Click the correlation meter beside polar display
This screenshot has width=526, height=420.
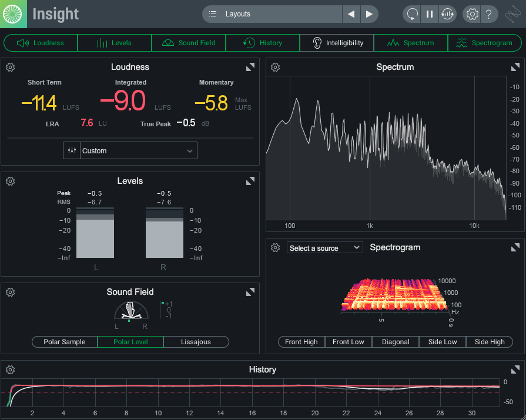(x=167, y=310)
